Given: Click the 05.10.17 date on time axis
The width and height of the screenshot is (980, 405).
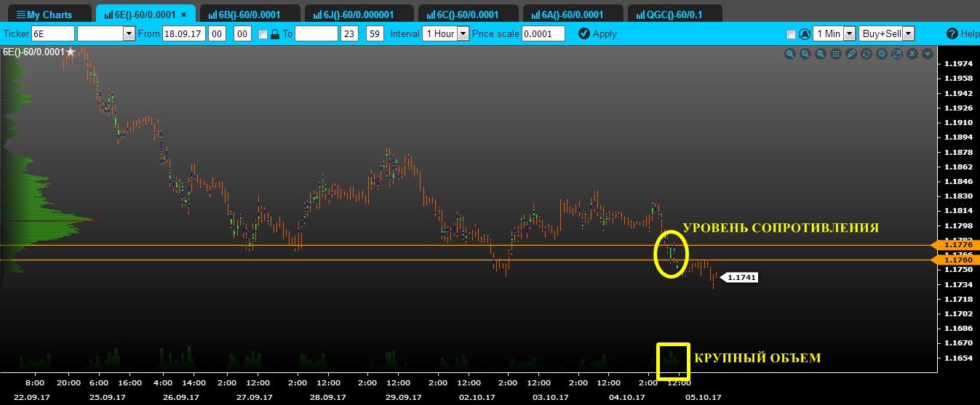Looking at the screenshot, I should 704,397.
